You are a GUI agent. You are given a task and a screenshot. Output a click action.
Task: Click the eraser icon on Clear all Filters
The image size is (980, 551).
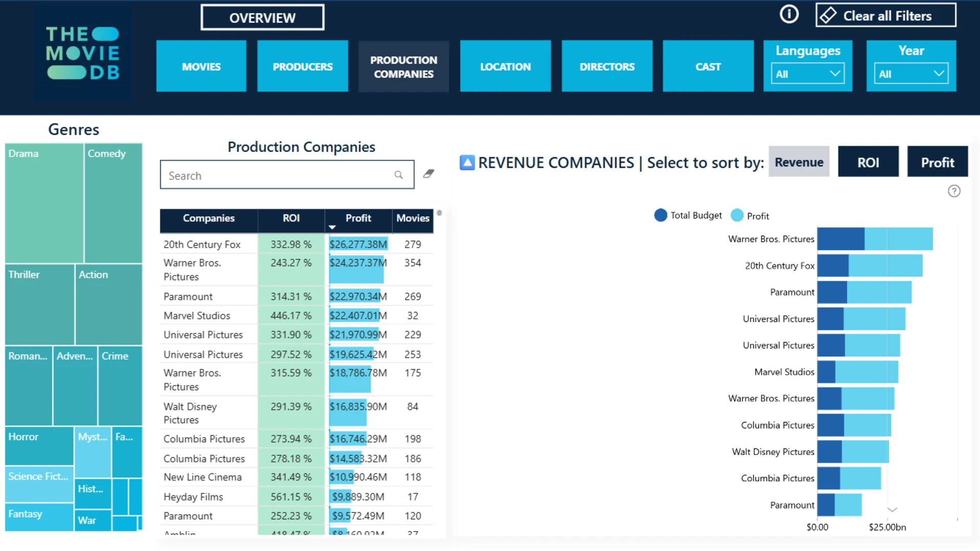pyautogui.click(x=828, y=15)
